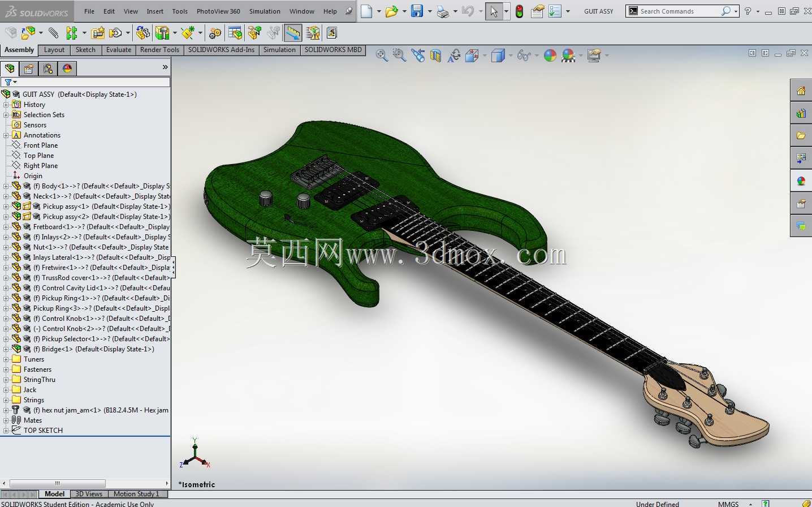Switch to the DisplayManager tab
812x507 pixels.
pyautogui.click(x=67, y=68)
